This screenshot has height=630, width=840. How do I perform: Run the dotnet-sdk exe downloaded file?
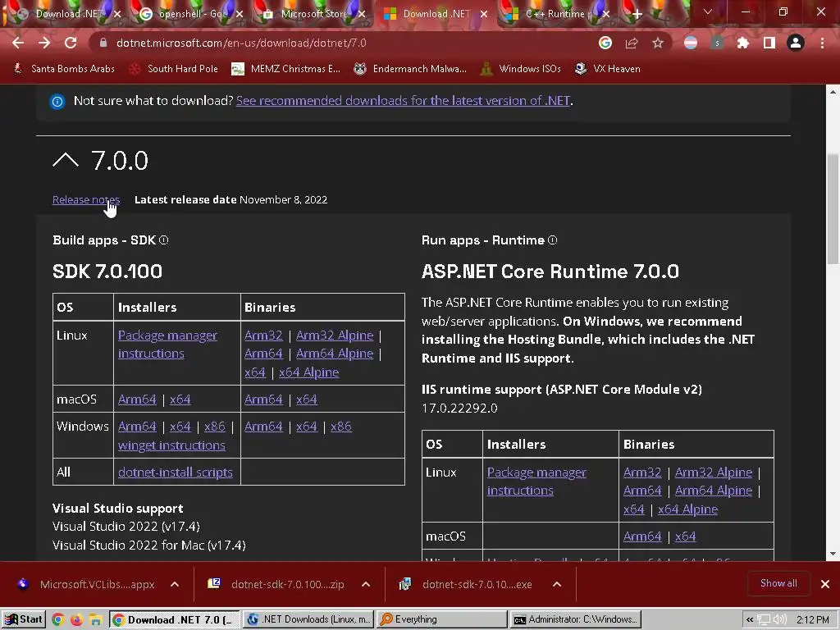coord(467,584)
